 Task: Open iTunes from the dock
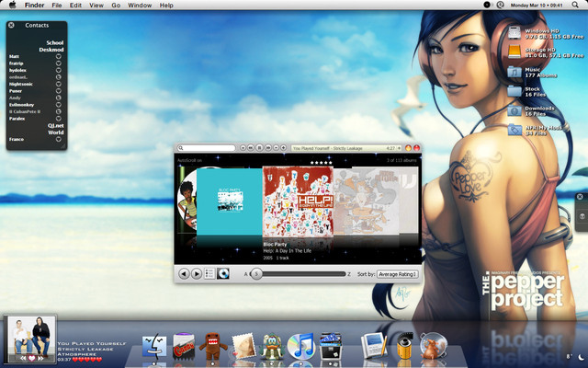point(300,346)
